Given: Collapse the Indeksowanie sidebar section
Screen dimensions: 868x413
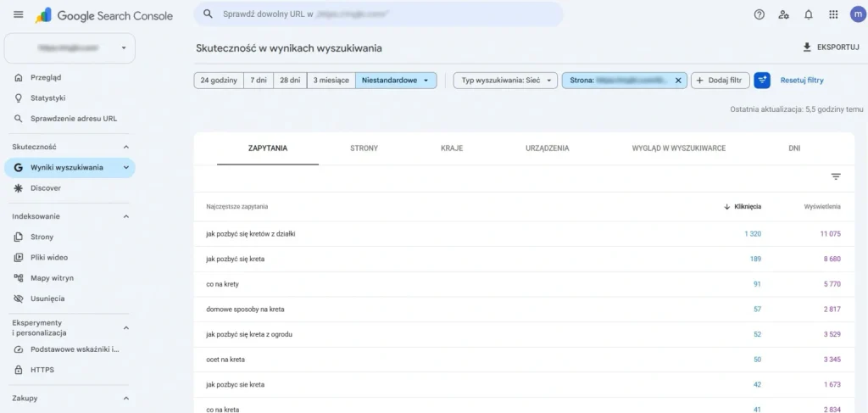Looking at the screenshot, I should tap(125, 216).
